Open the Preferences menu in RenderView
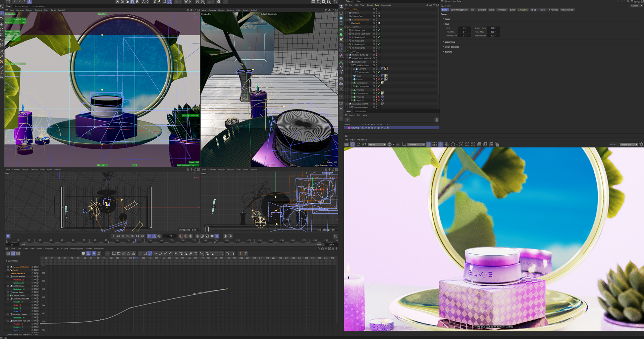Viewport: 644px width, 339px height. click(x=362, y=140)
